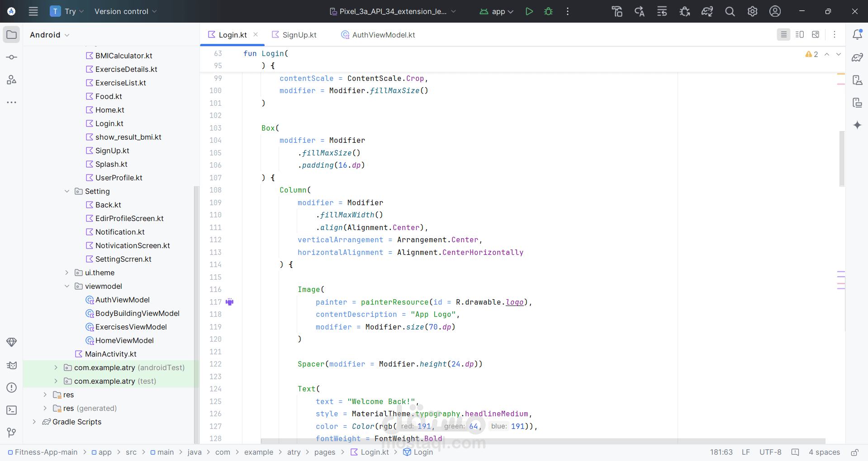Start debugging with the bug icon

(x=549, y=11)
